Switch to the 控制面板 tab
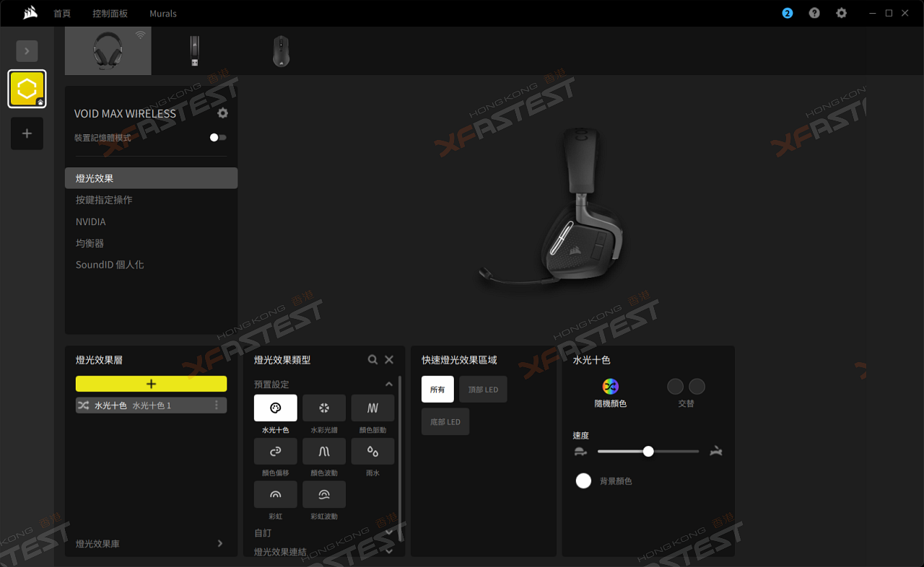The width and height of the screenshot is (924, 567). (x=110, y=14)
